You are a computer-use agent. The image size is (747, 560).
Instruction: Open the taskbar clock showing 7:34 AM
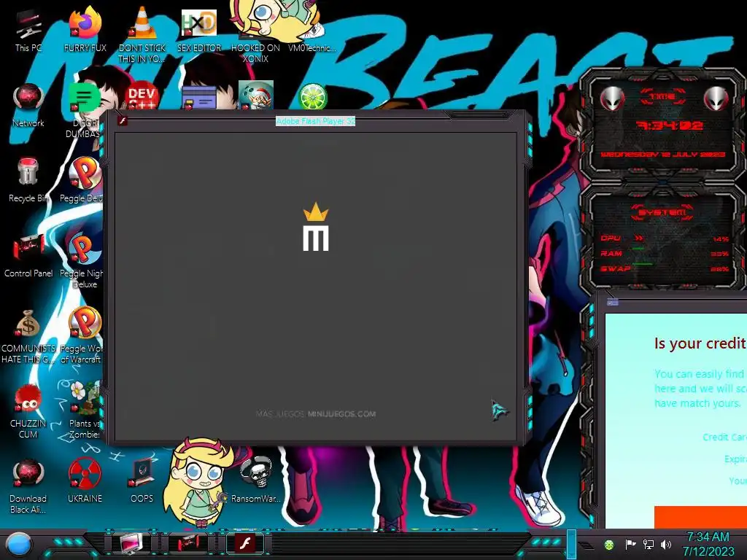(x=708, y=544)
